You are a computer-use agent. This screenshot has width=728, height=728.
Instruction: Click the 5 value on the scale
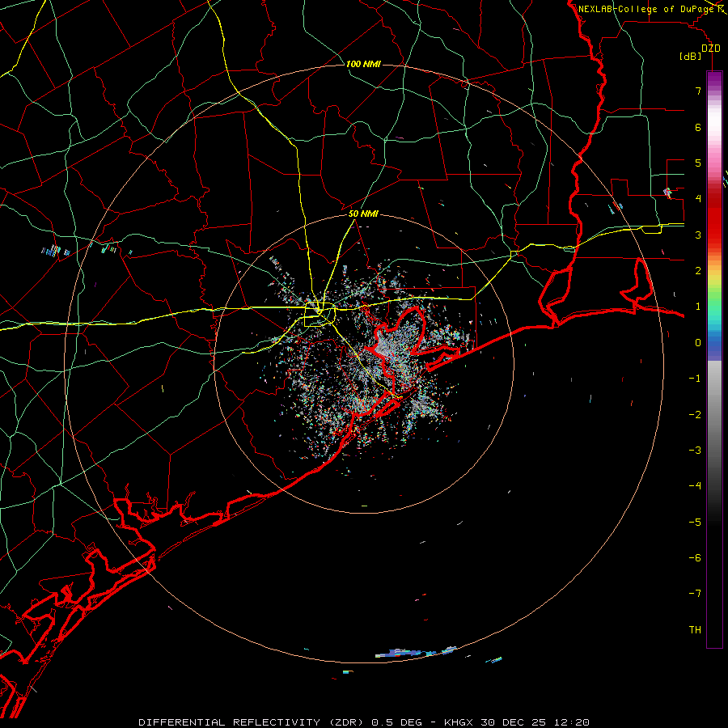coord(698,163)
